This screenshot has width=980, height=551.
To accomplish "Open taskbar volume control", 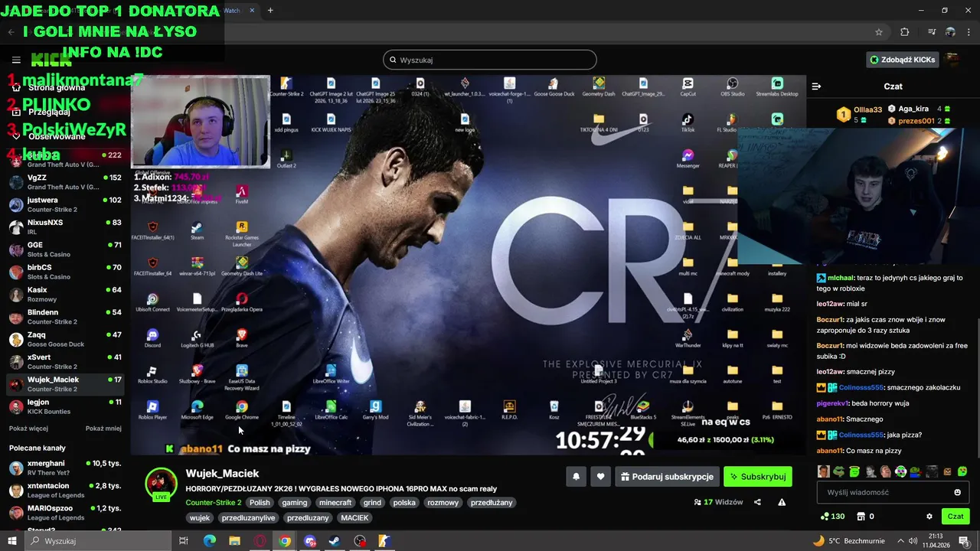I will (x=913, y=541).
